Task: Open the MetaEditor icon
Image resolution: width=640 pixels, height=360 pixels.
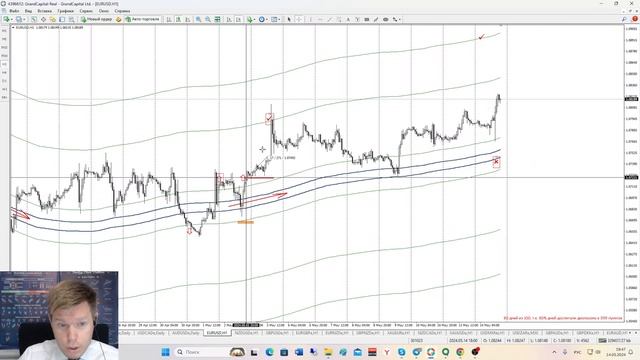Action: pyautogui.click(x=119, y=19)
